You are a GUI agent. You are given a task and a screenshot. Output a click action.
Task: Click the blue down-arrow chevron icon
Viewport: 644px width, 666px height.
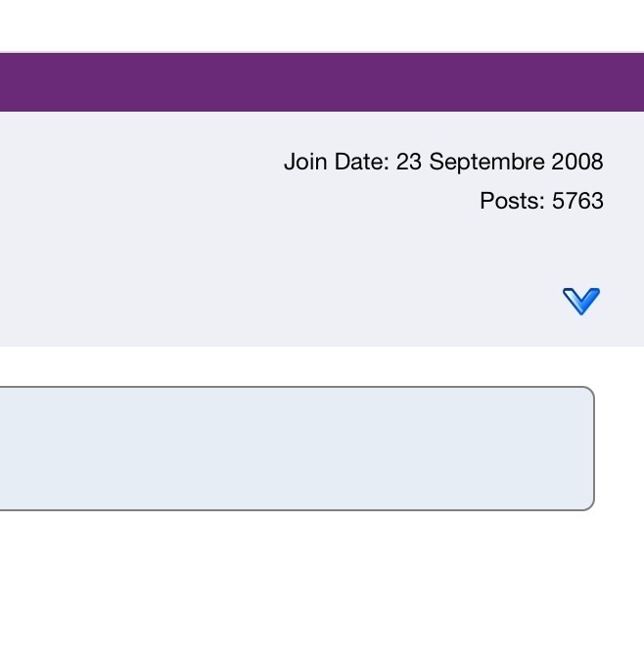pyautogui.click(x=581, y=301)
